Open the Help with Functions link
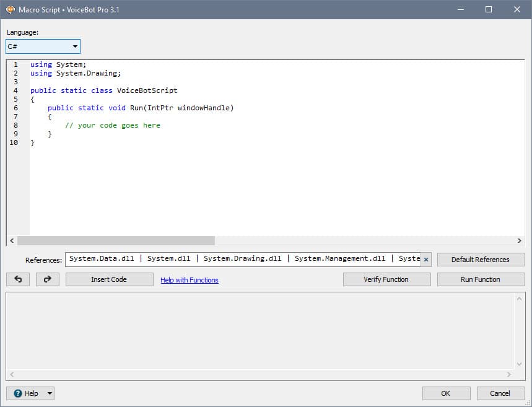This screenshot has height=407, width=532. tap(190, 280)
